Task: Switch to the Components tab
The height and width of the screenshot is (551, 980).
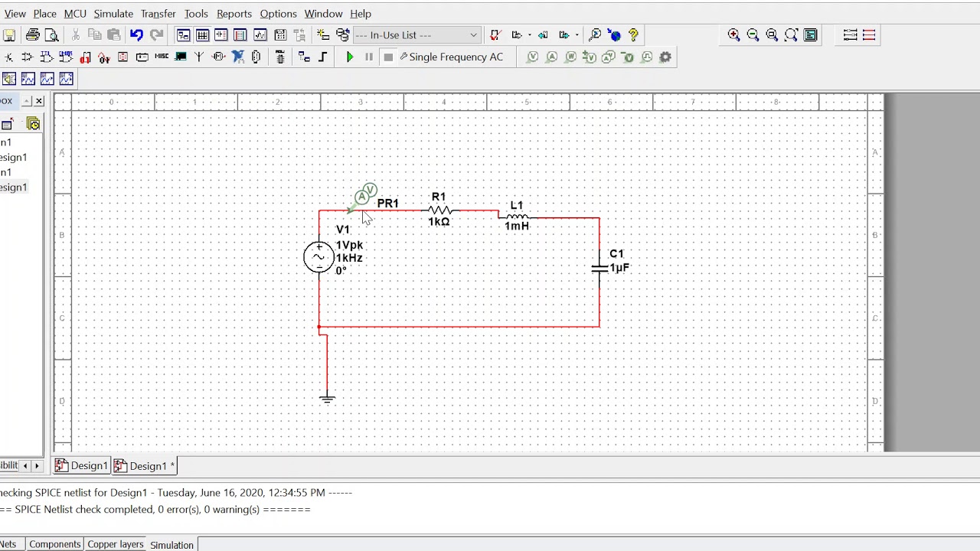Action: (54, 544)
